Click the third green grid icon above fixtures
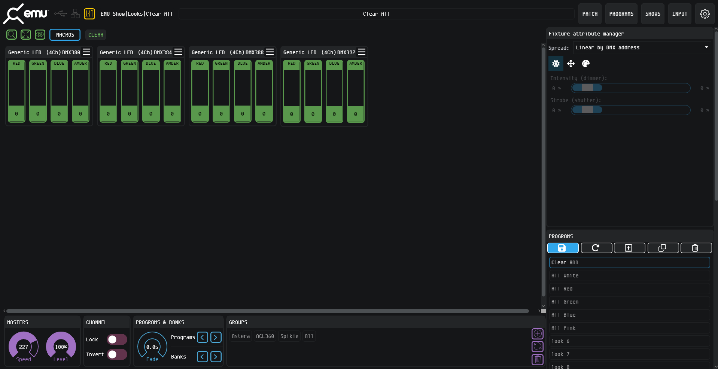 pyautogui.click(x=40, y=35)
